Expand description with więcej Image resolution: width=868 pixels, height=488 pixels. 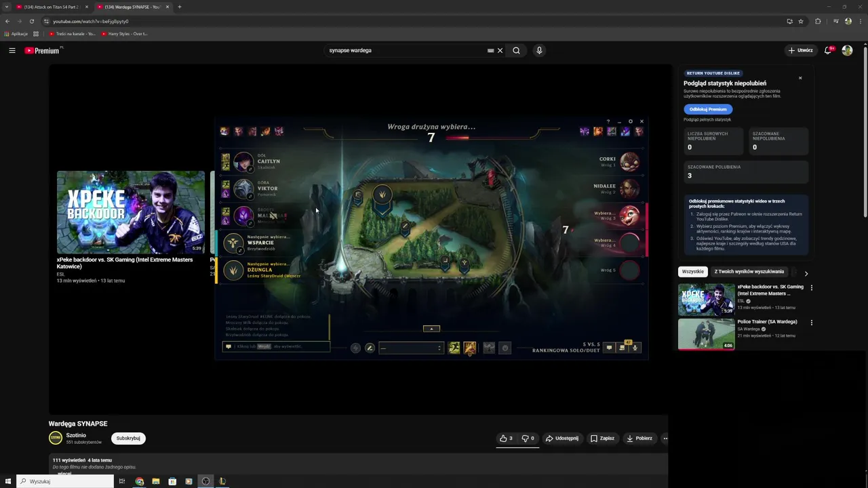[64, 473]
